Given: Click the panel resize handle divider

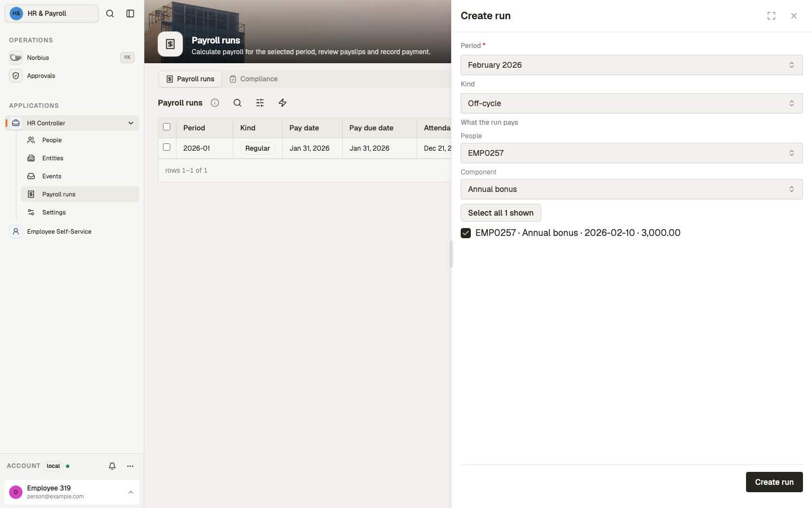Looking at the screenshot, I should pos(451,254).
